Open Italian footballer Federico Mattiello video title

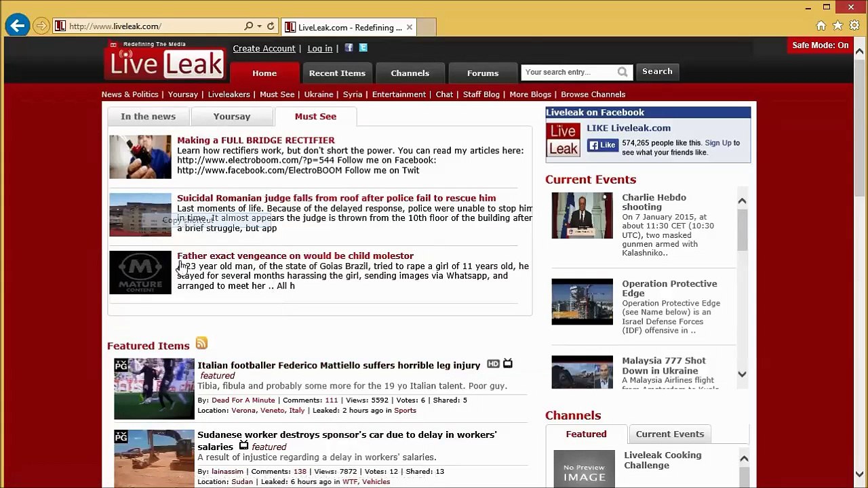coord(338,365)
